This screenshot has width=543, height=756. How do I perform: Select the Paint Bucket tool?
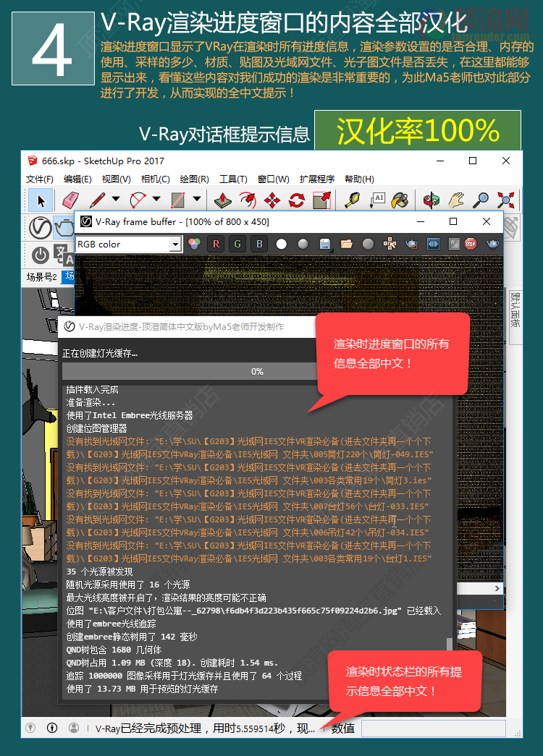click(400, 200)
